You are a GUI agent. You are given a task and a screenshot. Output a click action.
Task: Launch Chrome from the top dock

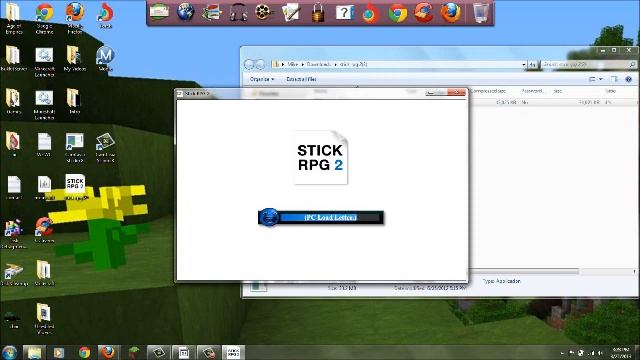coord(397,13)
